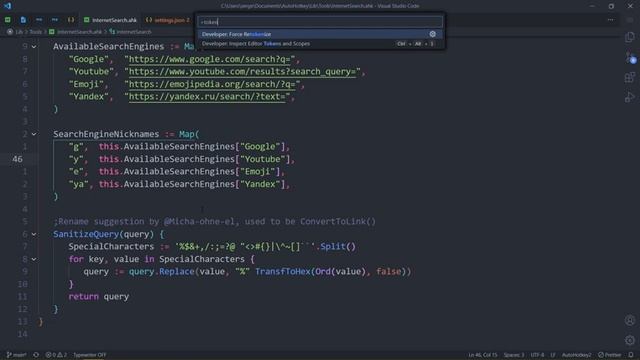The height and width of the screenshot is (360, 640).
Task: Collapse the for key, value loop fold
Action: tap(34, 259)
